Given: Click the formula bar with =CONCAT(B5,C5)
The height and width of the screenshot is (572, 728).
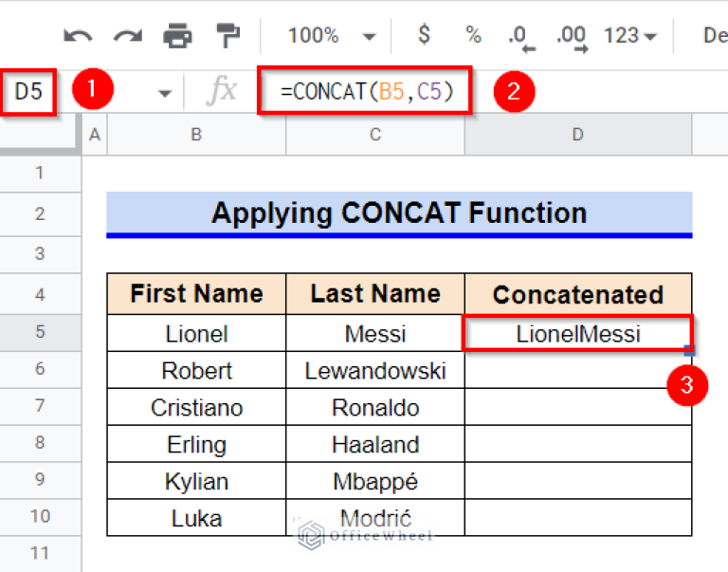Looking at the screenshot, I should pos(366,91).
